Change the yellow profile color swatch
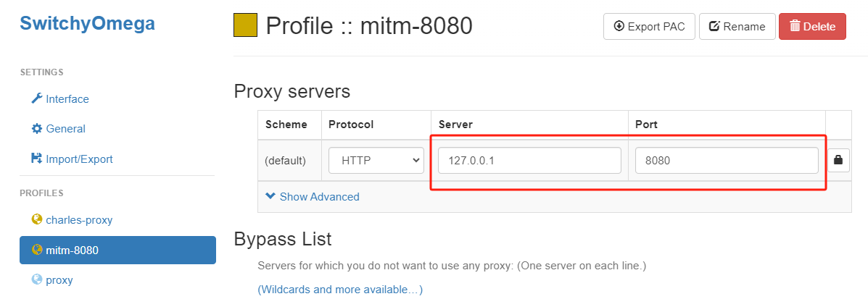Image resolution: width=868 pixels, height=299 pixels. click(x=245, y=25)
